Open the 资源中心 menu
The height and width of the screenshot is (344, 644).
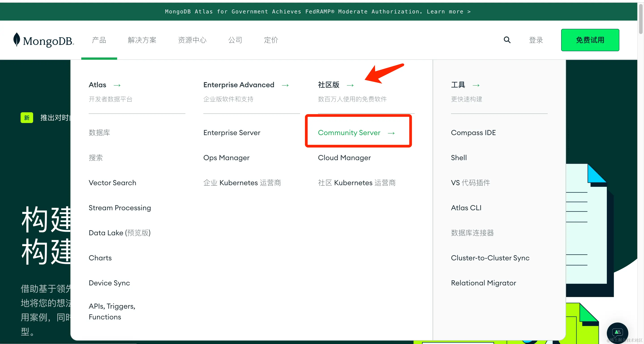[x=192, y=40]
